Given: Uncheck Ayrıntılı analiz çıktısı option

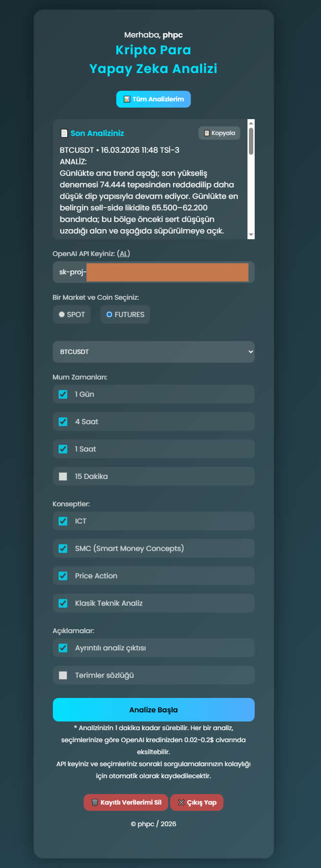Looking at the screenshot, I should click(63, 648).
